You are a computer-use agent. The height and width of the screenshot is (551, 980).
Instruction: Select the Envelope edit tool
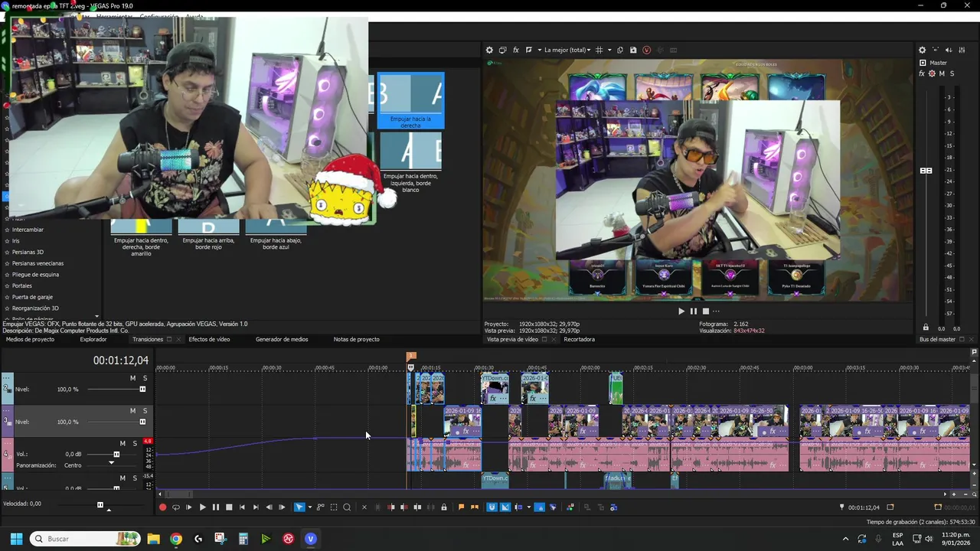(321, 507)
